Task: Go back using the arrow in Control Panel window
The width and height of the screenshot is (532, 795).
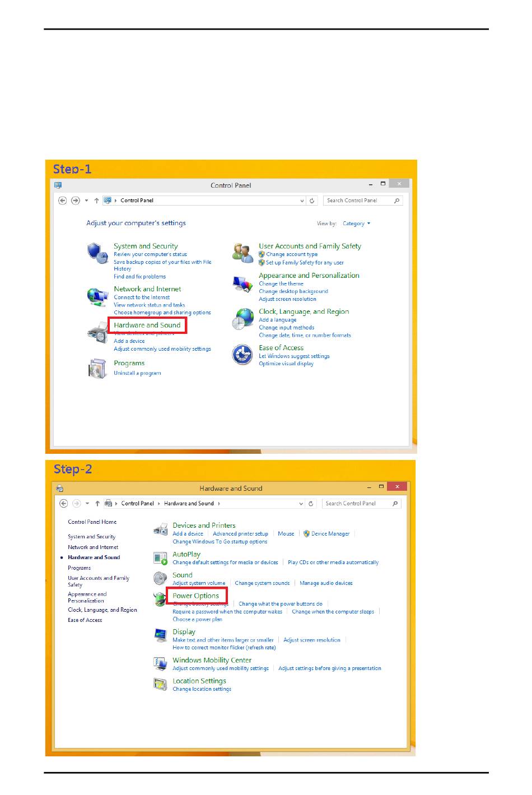Action: coord(63,201)
